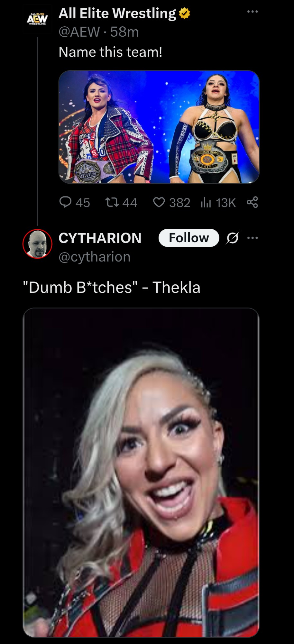Open the AEW logo profile avatar
Image resolution: width=294 pixels, height=644 pixels.
pyautogui.click(x=37, y=19)
